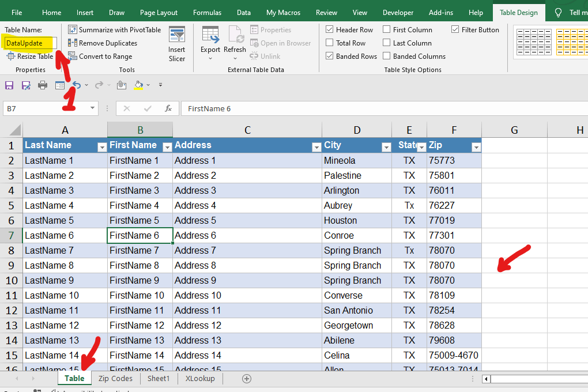Switch to the XLookup sheet tab
588x392 pixels.
(200, 379)
